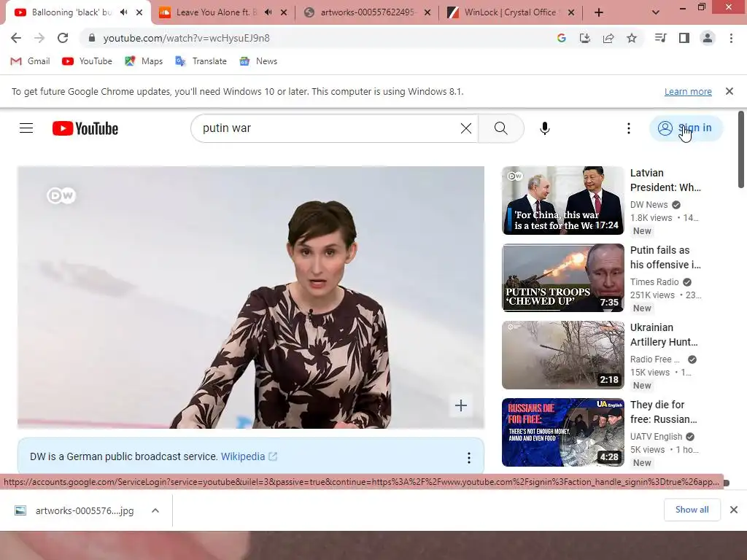Dismiss the Chrome update notification
The image size is (747, 560).
coord(729,91)
